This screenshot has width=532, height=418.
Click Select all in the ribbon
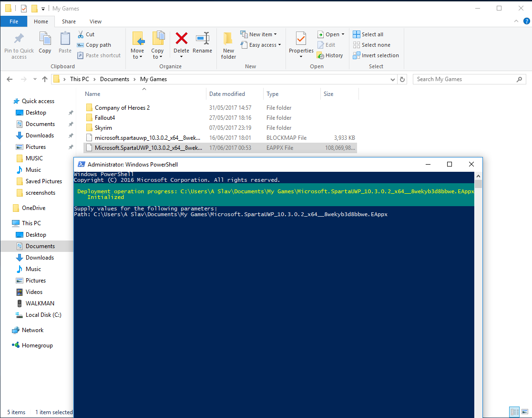click(368, 34)
